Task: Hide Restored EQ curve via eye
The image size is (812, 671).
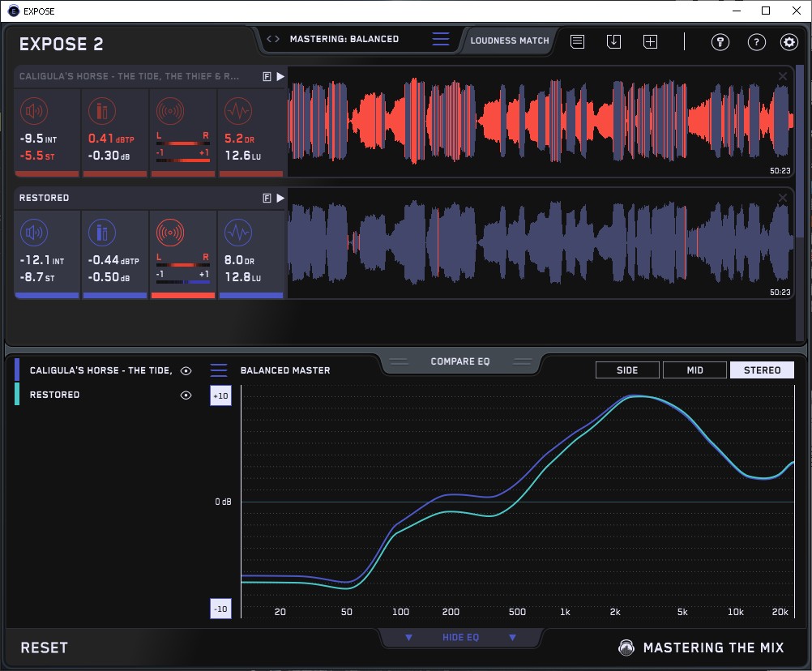Action: point(186,395)
